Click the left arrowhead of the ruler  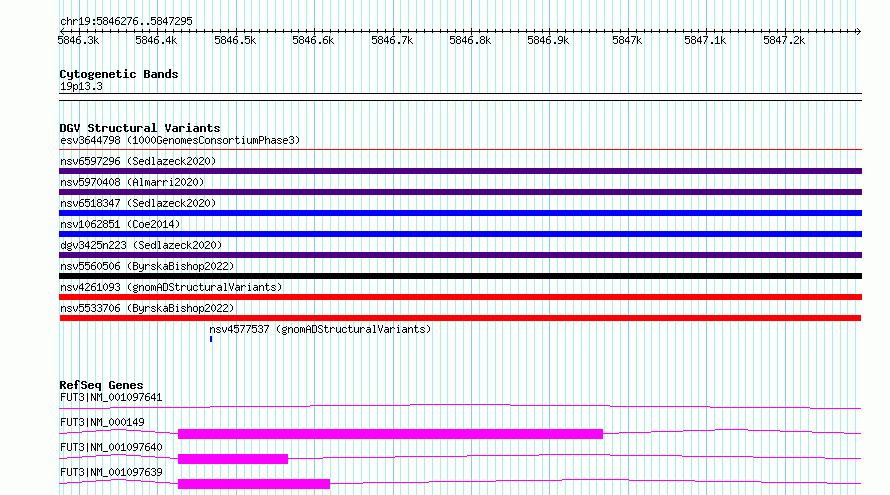pos(62,31)
